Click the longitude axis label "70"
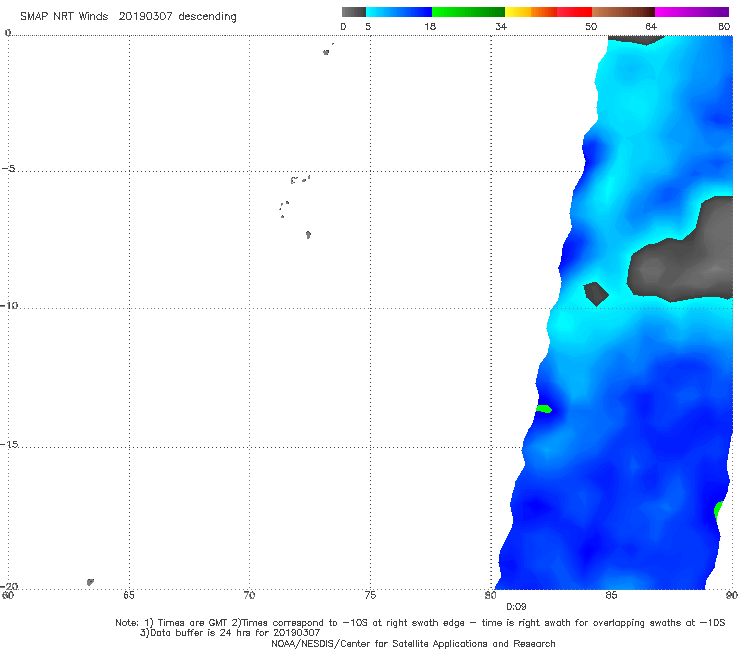Image resolution: width=740 pixels, height=650 pixels. (250, 595)
